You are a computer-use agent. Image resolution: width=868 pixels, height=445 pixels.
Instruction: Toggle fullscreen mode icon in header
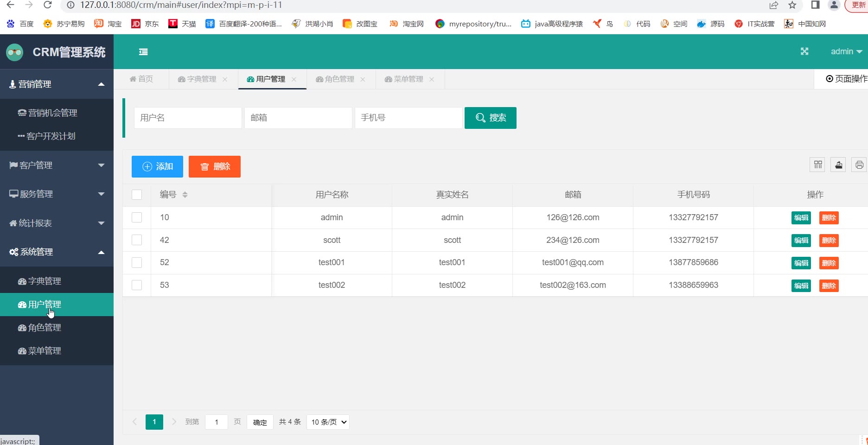click(804, 51)
